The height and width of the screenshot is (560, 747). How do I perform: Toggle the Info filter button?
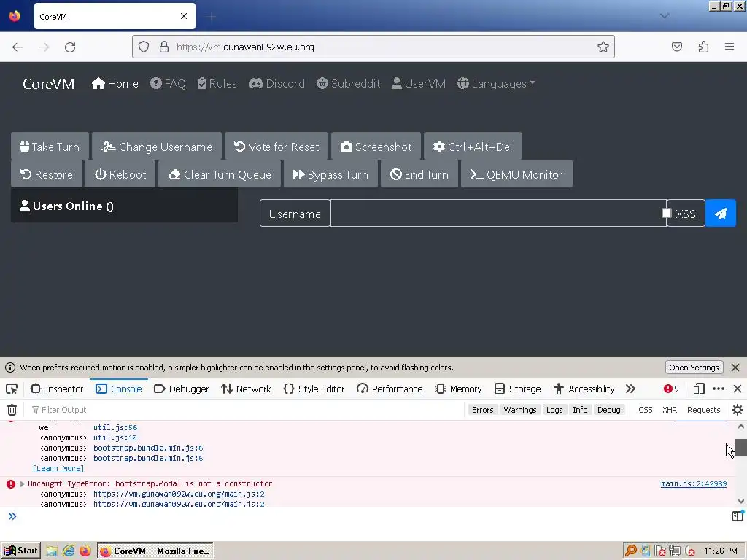pyautogui.click(x=580, y=410)
